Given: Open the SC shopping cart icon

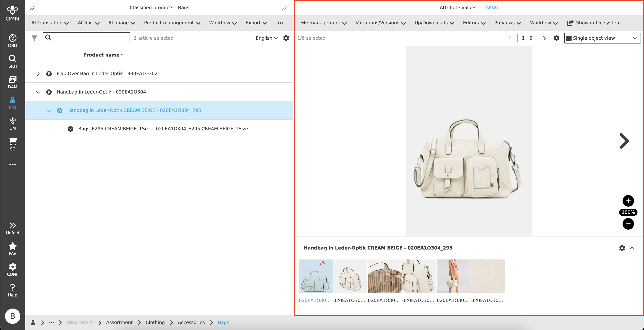Looking at the screenshot, I should pos(12,144).
